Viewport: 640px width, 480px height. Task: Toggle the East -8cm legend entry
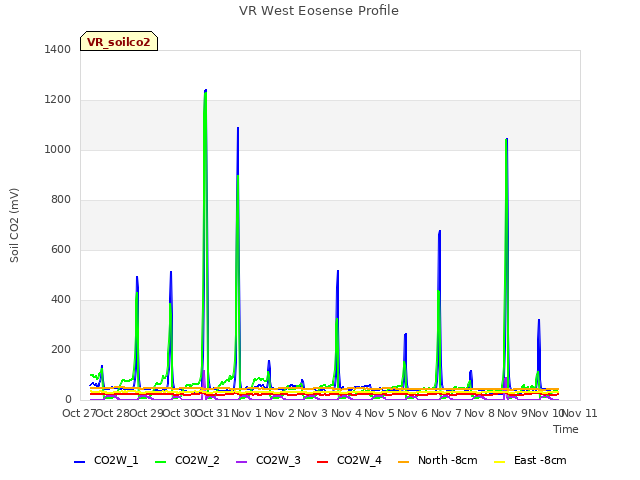coord(530,460)
